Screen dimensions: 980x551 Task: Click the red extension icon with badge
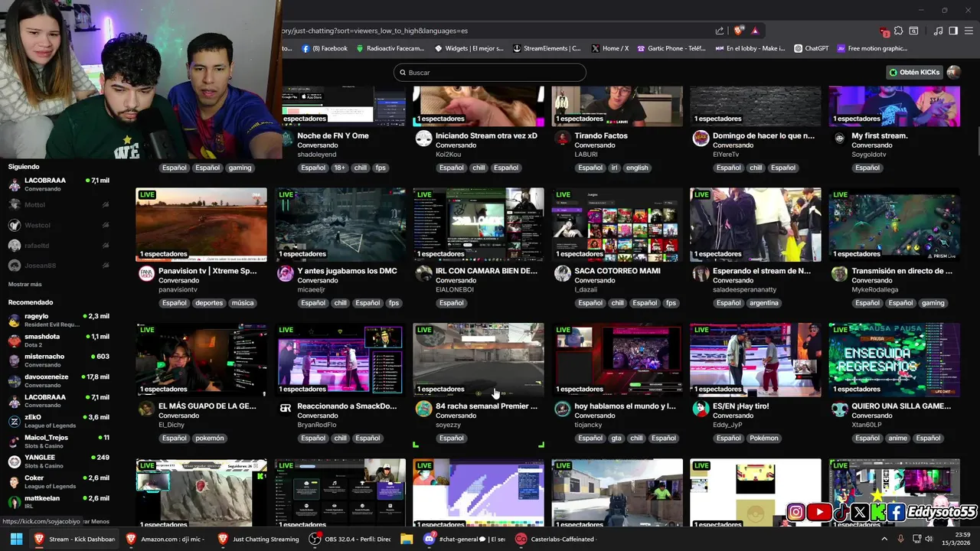(884, 31)
